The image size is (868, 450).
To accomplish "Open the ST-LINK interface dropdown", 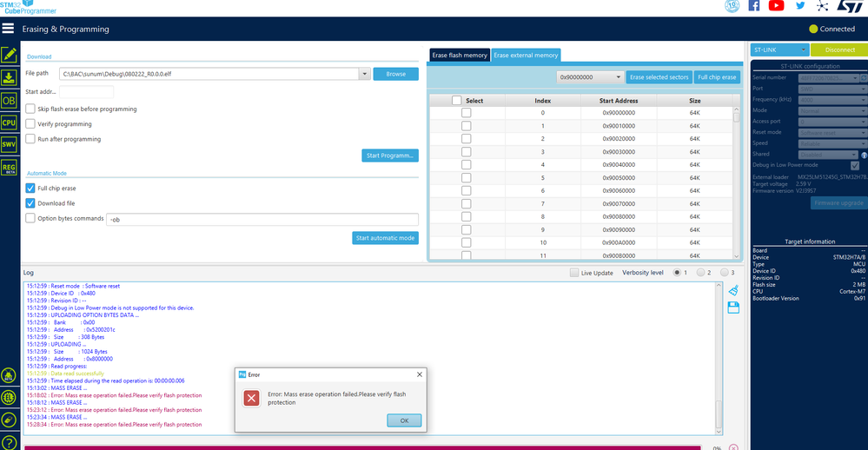I will (x=779, y=50).
